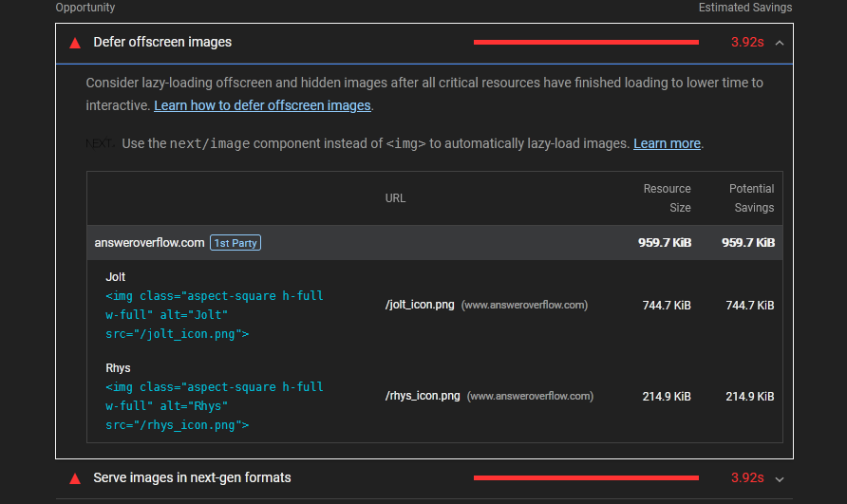Click the 1st Party badge
Image resolution: width=847 pixels, height=504 pixels.
point(235,243)
